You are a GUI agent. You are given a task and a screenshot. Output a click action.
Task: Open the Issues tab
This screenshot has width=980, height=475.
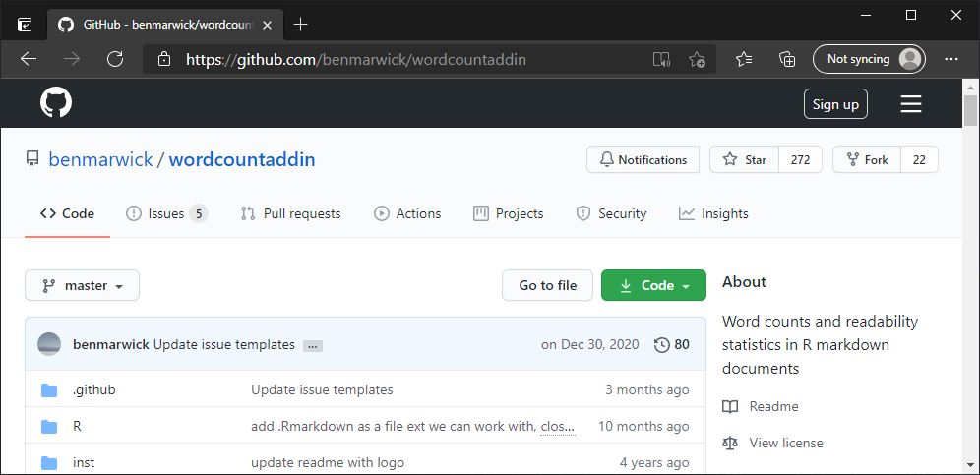pos(166,213)
